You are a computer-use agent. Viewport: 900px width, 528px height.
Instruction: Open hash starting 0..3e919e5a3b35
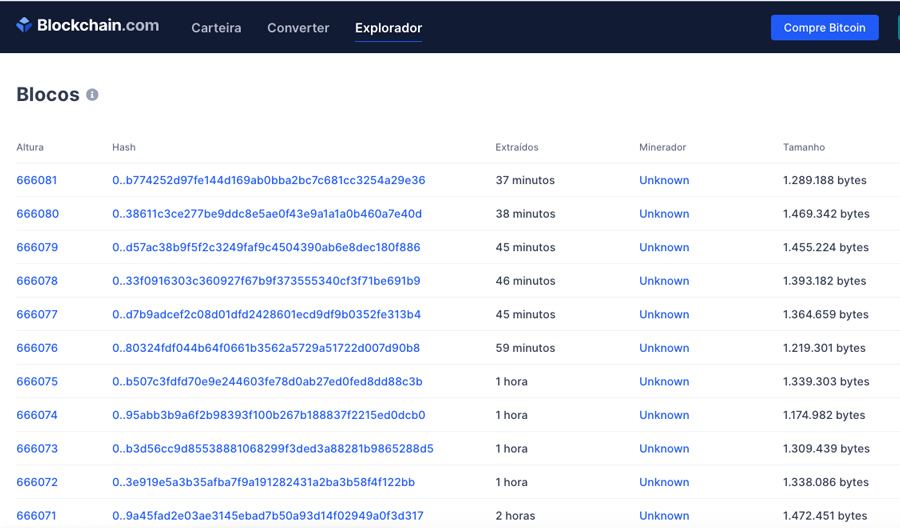[x=263, y=482]
